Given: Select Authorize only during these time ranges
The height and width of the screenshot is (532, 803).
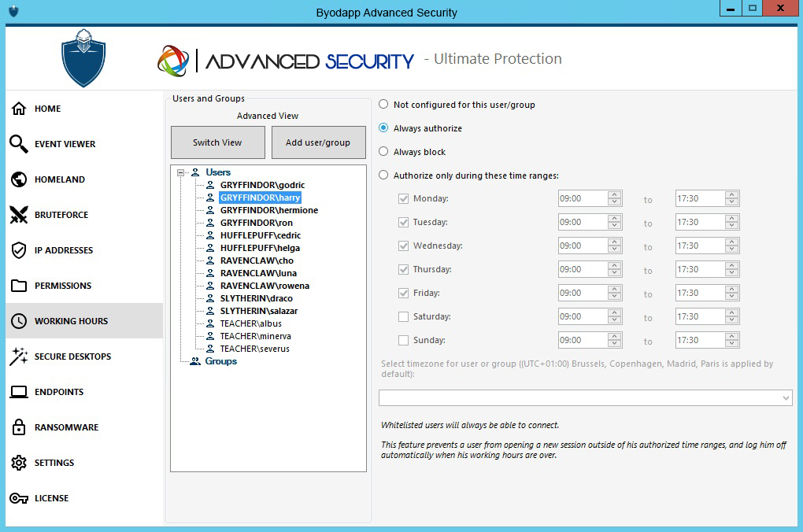Looking at the screenshot, I should pos(383,175).
